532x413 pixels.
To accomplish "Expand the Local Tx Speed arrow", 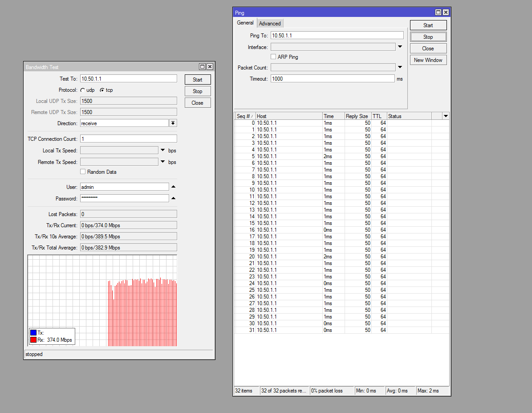I will pos(163,151).
